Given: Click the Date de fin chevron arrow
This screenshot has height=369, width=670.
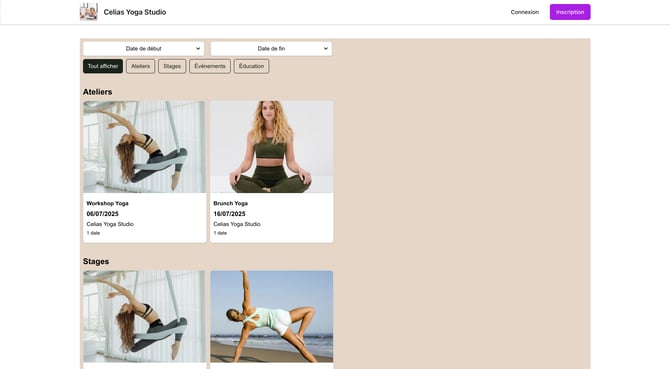Looking at the screenshot, I should pos(326,49).
